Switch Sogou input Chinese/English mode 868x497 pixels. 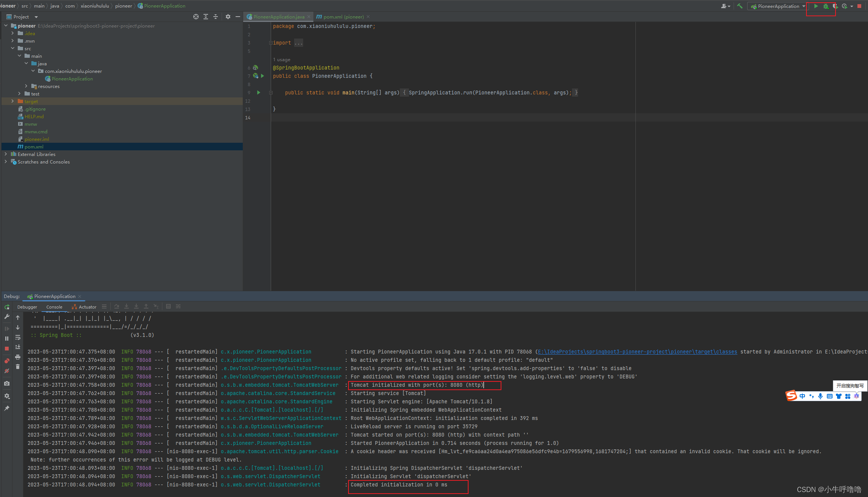tap(802, 396)
